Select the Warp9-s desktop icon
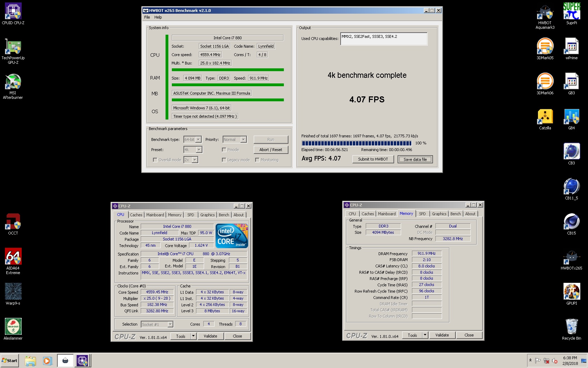 [13, 294]
